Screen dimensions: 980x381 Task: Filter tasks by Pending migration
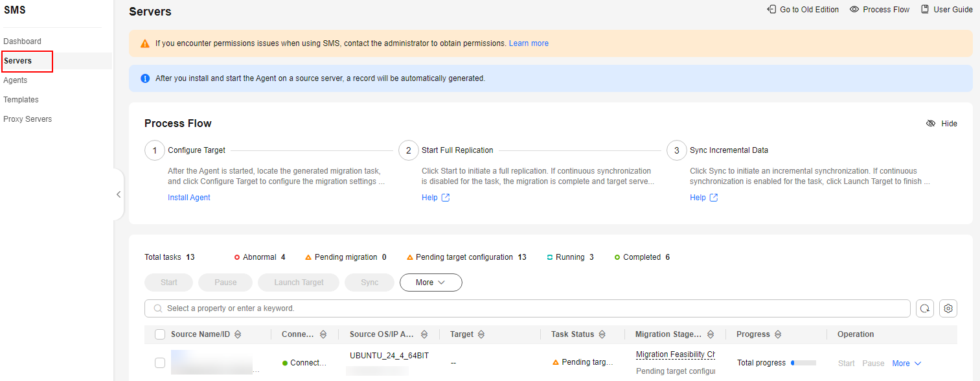coord(346,257)
